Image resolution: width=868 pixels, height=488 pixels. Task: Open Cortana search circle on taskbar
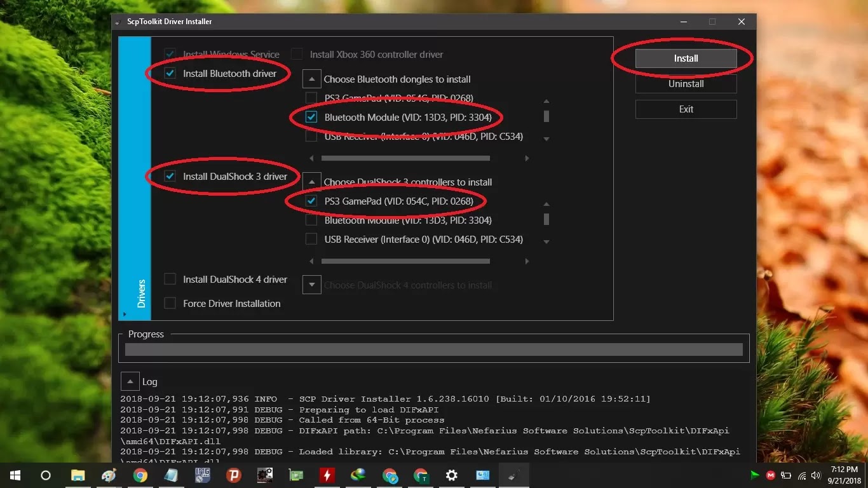coord(45,475)
